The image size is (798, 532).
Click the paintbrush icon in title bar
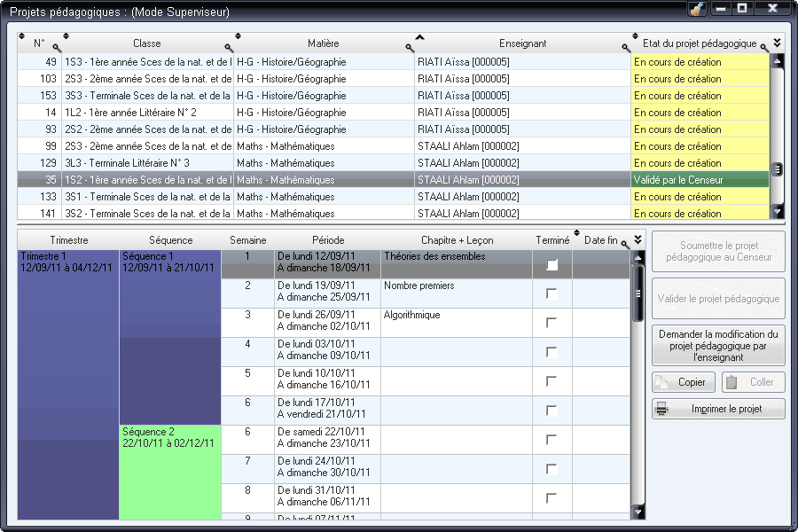697,9
